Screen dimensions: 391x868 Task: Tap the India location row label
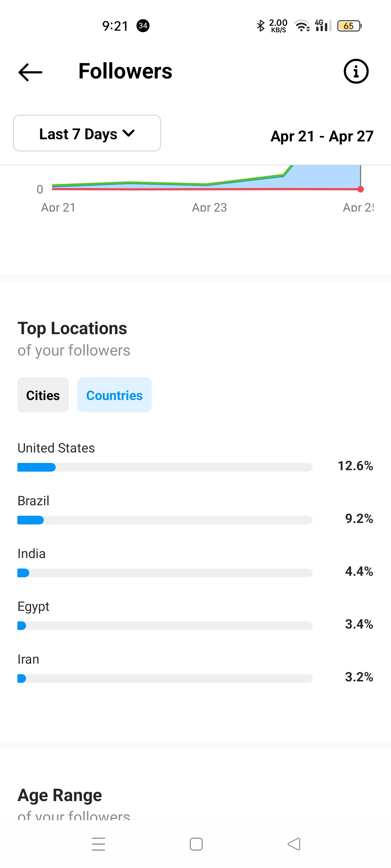(32, 554)
